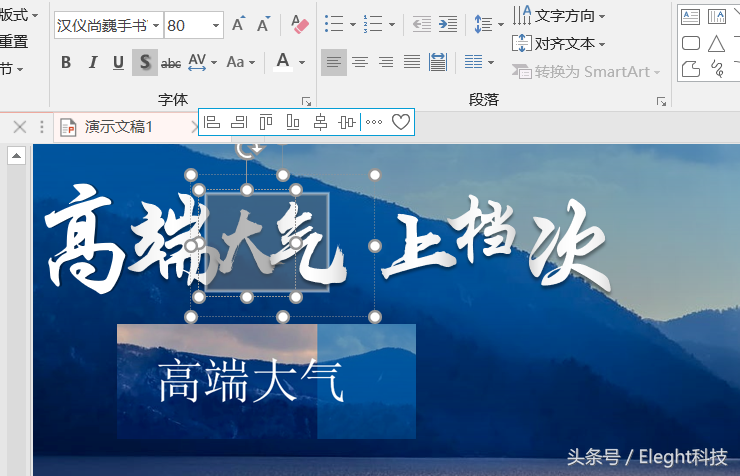Decrease the font size
The image size is (740, 476).
point(263,24)
